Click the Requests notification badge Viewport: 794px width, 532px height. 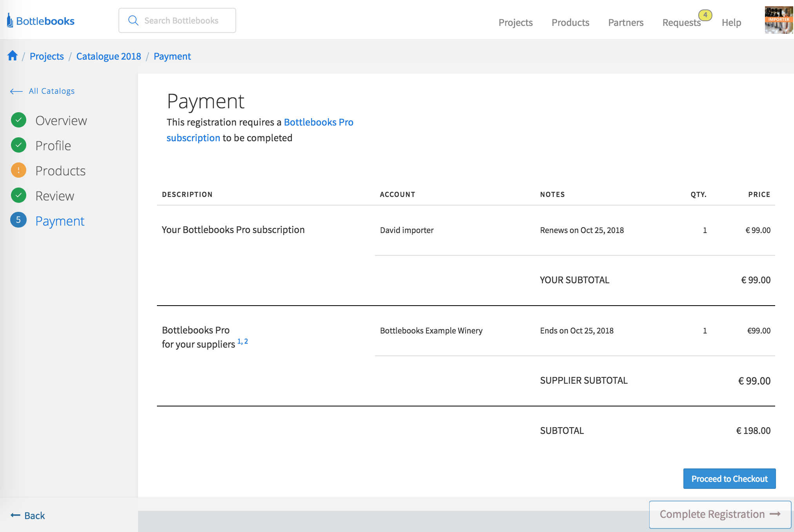coord(705,15)
